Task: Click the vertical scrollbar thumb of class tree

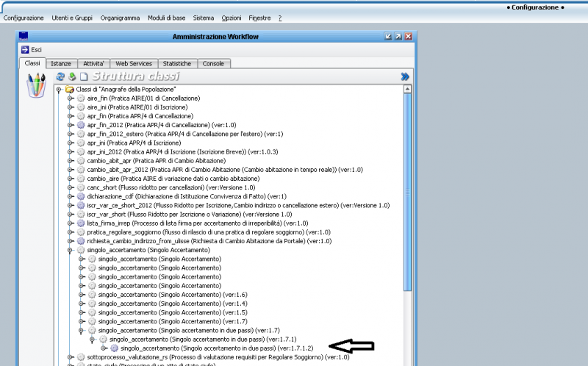Action: (407, 192)
